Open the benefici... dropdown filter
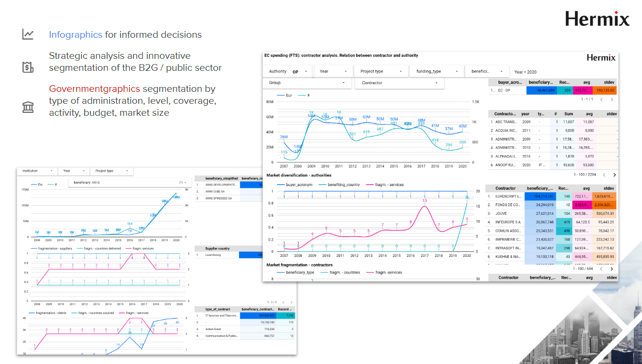The width and height of the screenshot is (642, 364). 487,71
